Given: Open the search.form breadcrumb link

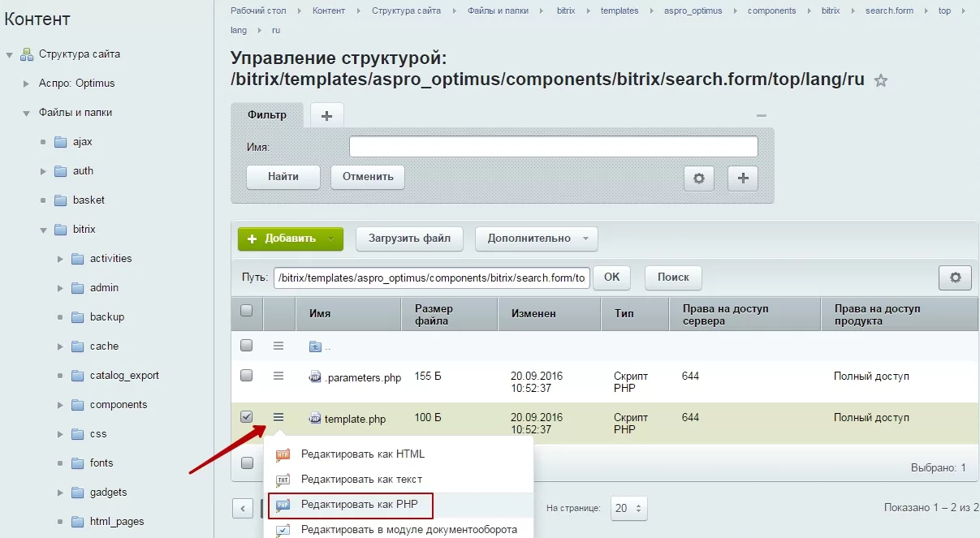Looking at the screenshot, I should point(889,11).
